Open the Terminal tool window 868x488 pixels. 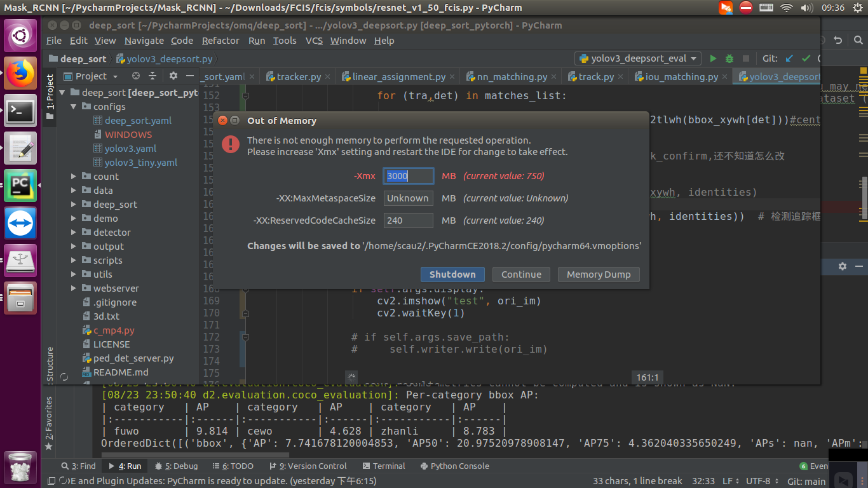(384, 466)
